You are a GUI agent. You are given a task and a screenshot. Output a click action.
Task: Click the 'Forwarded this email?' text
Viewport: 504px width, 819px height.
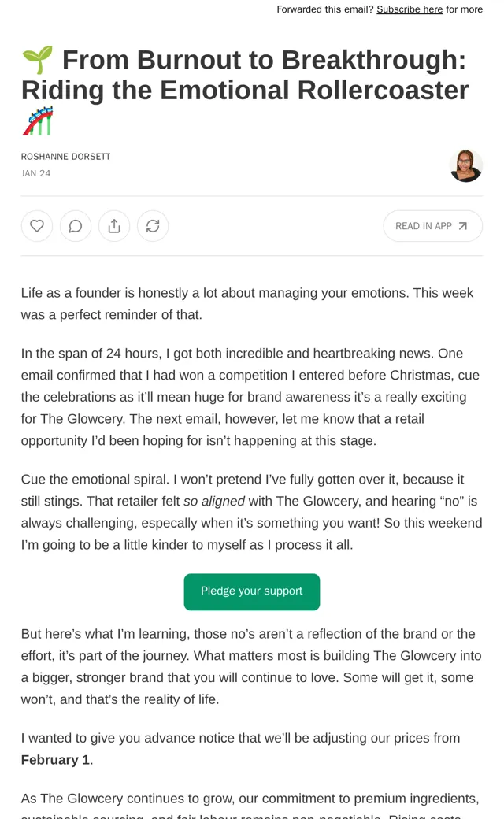click(325, 9)
